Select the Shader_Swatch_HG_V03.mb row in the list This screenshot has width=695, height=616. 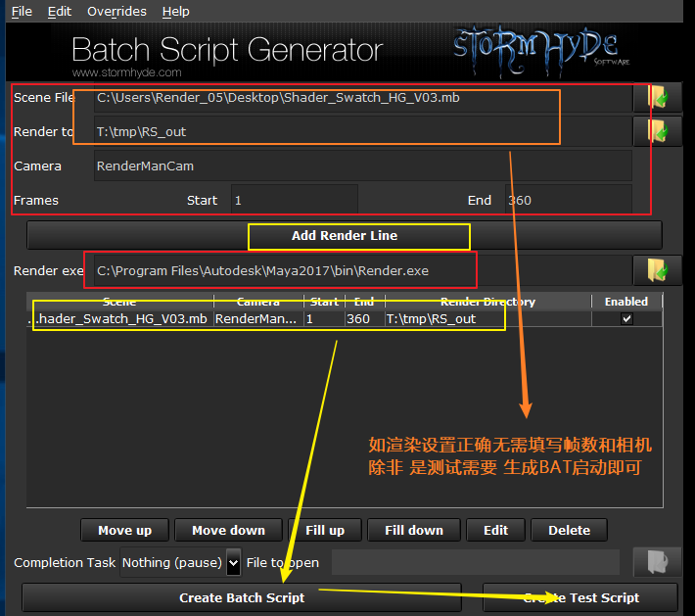tap(119, 319)
